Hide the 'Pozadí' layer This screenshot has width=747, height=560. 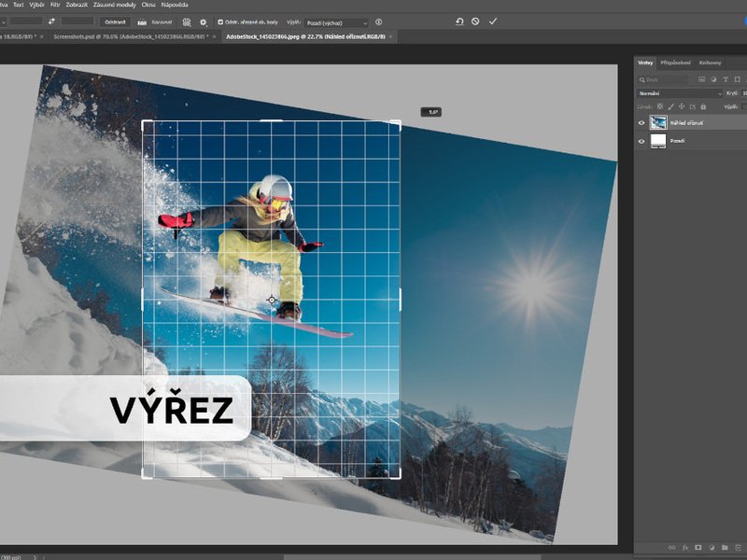tap(641, 141)
